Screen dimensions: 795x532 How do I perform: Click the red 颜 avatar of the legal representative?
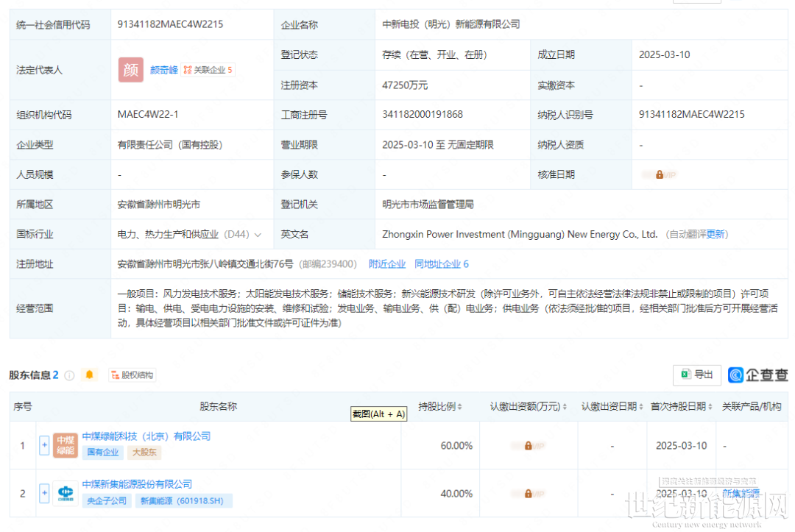(x=131, y=70)
